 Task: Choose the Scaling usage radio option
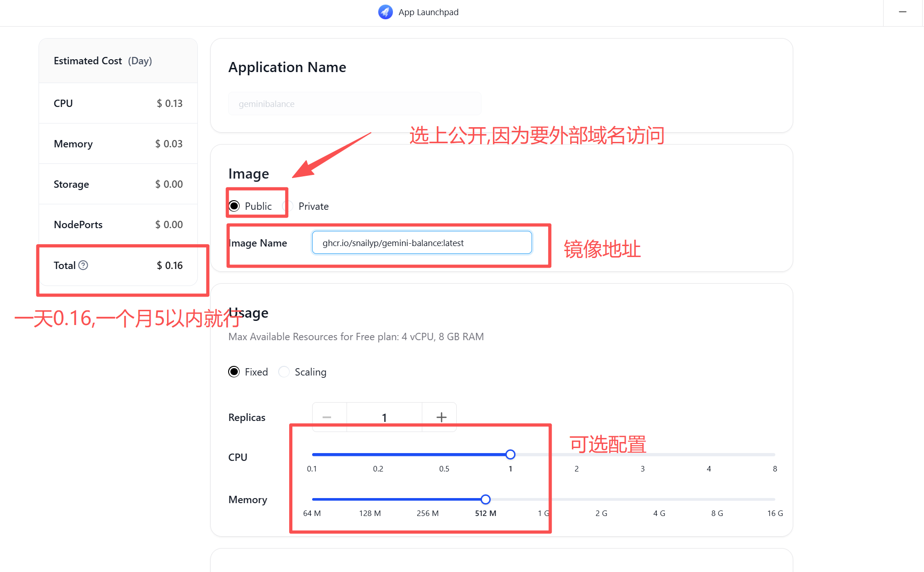pyautogui.click(x=284, y=372)
